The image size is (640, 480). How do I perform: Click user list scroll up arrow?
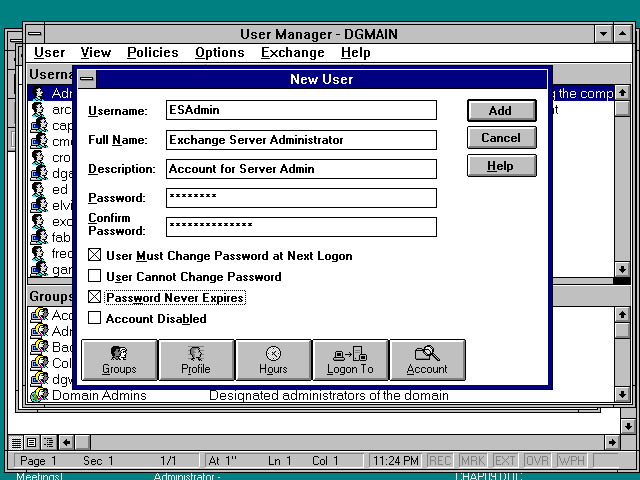tap(622, 93)
